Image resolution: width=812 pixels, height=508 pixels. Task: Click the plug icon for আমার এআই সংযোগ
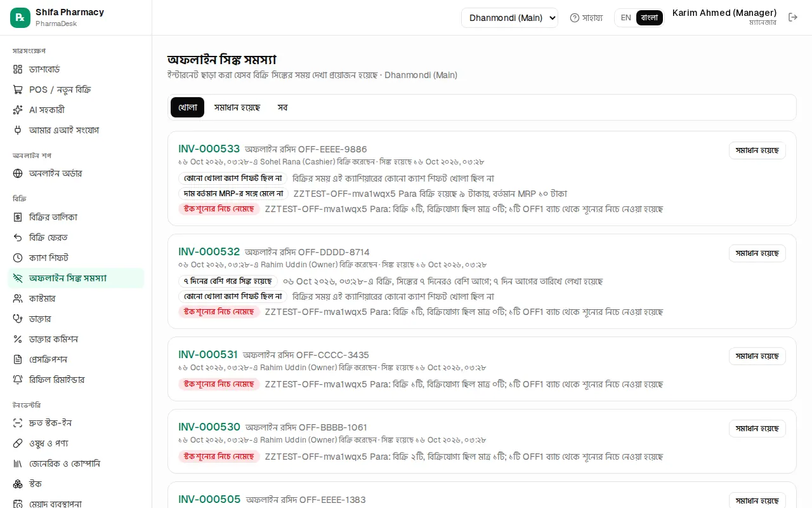[x=18, y=130]
